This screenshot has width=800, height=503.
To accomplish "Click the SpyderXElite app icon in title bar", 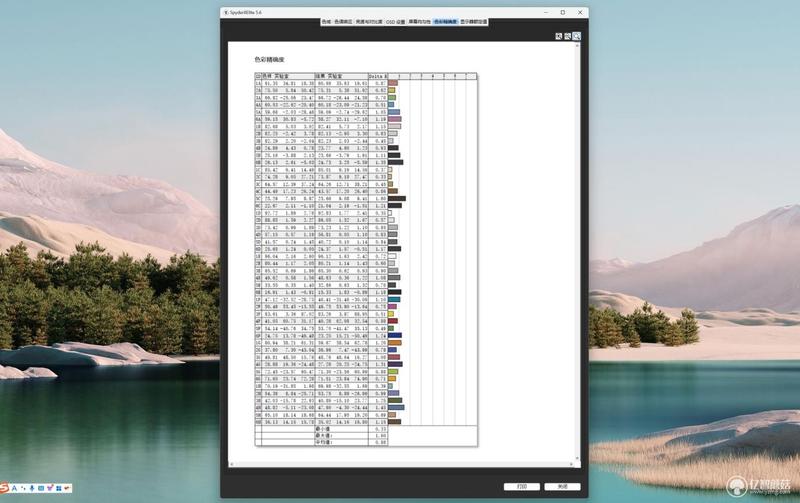I will (x=226, y=12).
